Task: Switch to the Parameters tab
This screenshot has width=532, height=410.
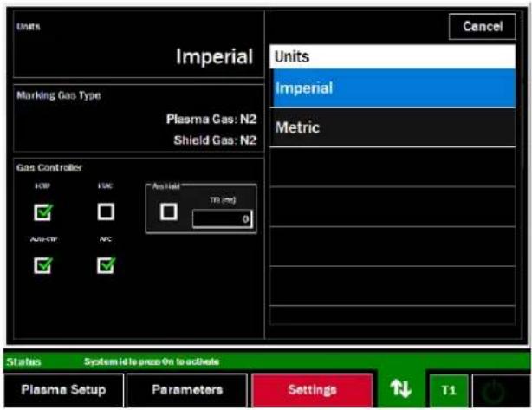Action: (187, 390)
